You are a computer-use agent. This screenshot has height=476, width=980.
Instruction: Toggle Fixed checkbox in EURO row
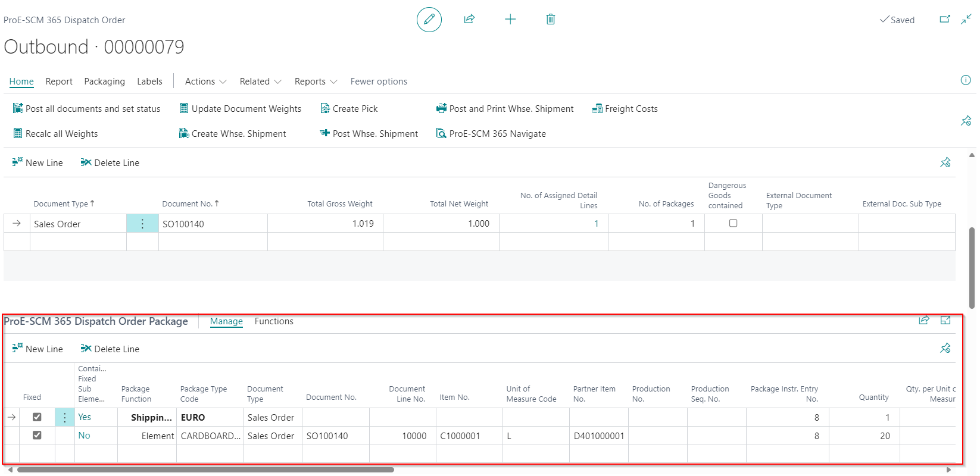pos(37,417)
